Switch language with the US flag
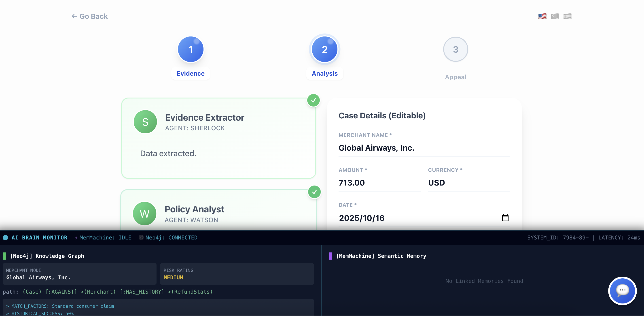 pyautogui.click(x=542, y=16)
